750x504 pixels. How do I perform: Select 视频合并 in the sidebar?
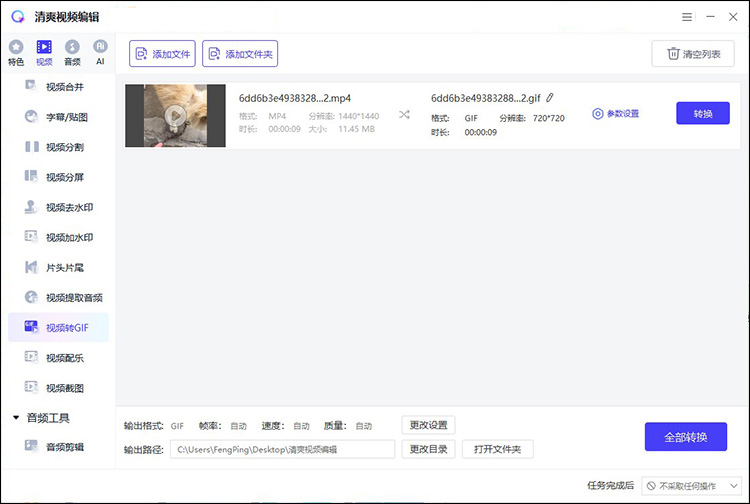pos(58,87)
